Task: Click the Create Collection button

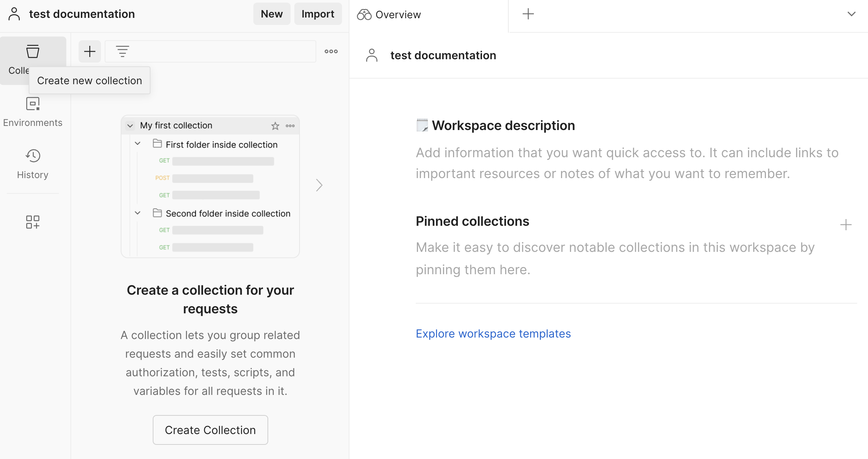Action: click(210, 430)
